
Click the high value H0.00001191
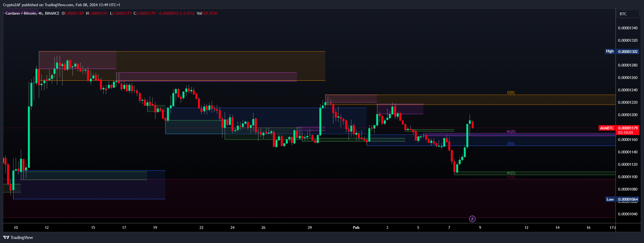(97, 13)
